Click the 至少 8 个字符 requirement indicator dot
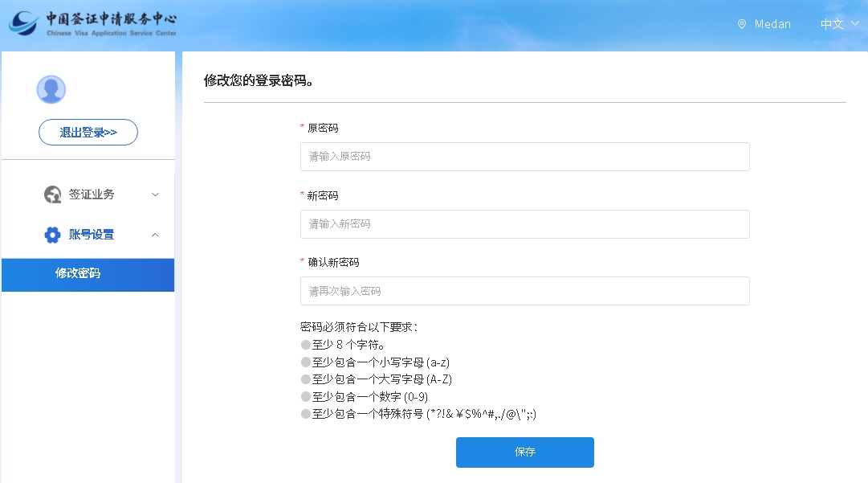Viewport: 868px width, 483px height. click(x=305, y=345)
